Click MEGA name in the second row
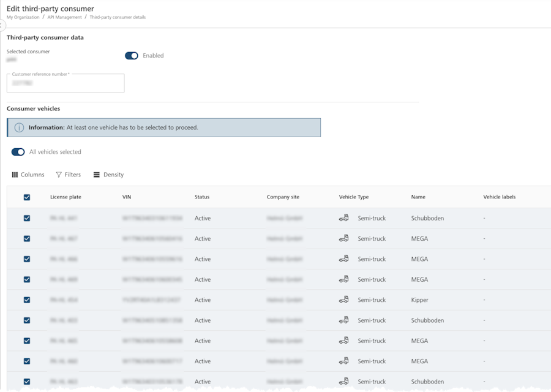551x392 pixels. pyautogui.click(x=419, y=239)
